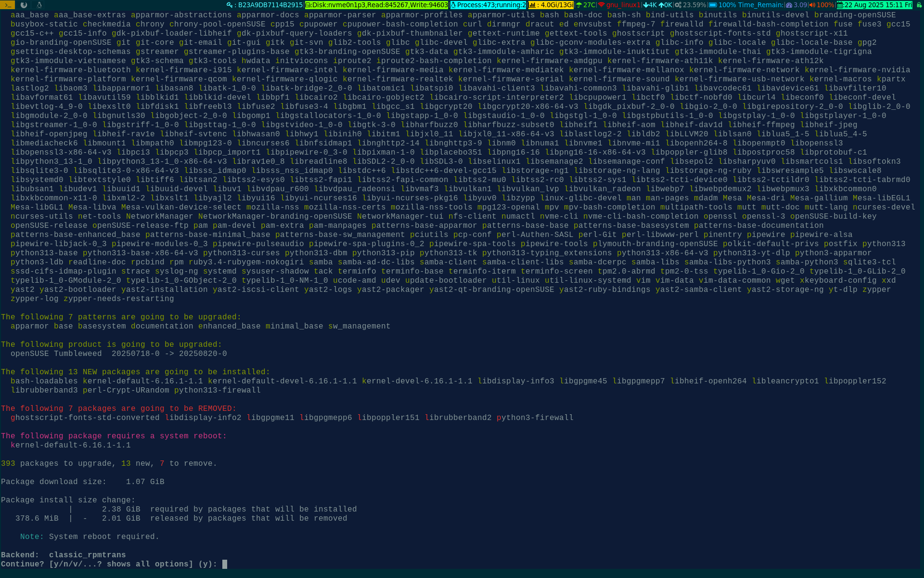The width and height of the screenshot is (924, 578).
Task: Click the gnu_linux1 network name
Action: (x=623, y=5)
